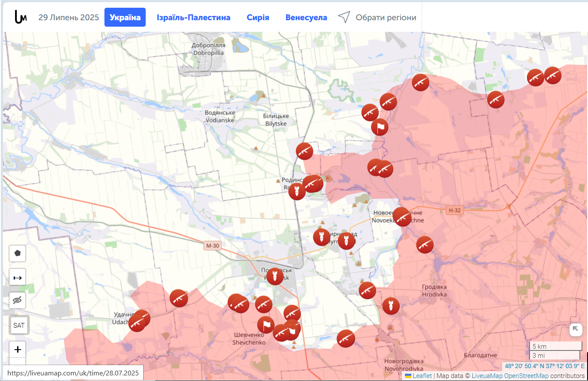588x381 pixels.
Task: Click the flag marker below Dobropillia front
Action: coord(380,127)
